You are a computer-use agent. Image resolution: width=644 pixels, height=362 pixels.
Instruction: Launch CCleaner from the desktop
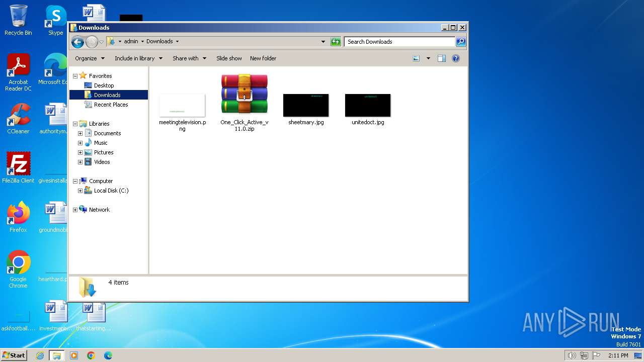(18, 119)
